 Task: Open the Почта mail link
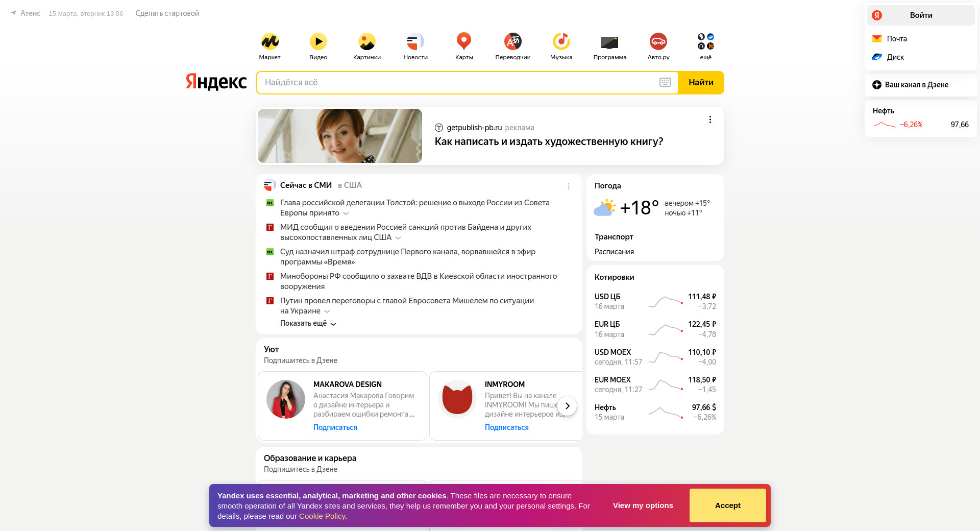pos(897,39)
